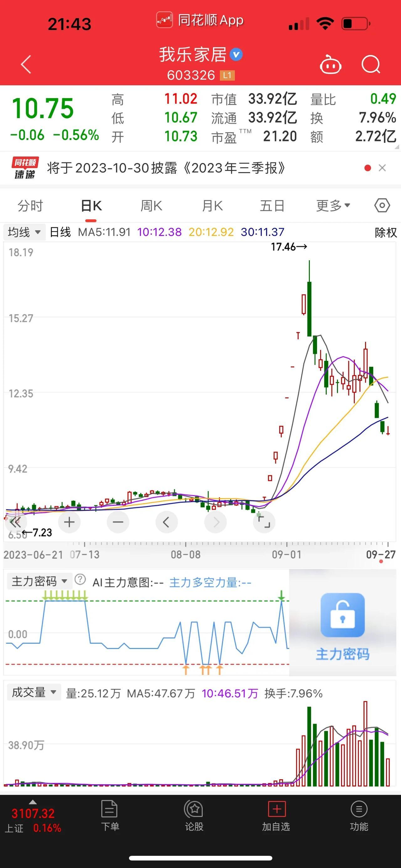Image resolution: width=401 pixels, height=868 pixels.
Task: Open chart settings hexagon icon
Action: coord(382,205)
